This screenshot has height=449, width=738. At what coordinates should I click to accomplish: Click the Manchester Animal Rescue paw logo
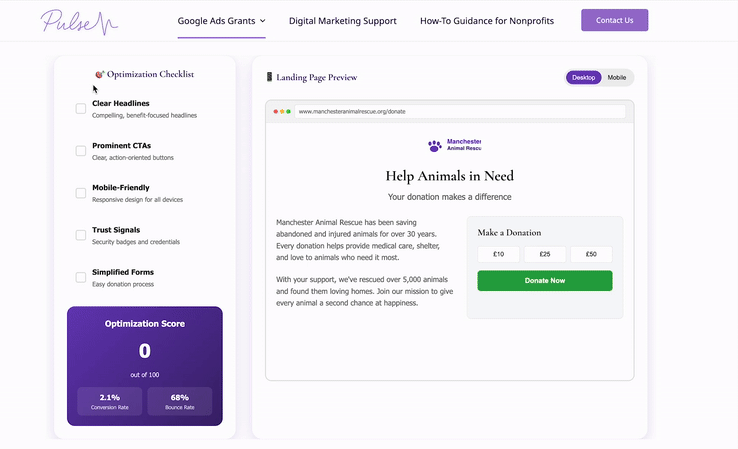coord(434,145)
